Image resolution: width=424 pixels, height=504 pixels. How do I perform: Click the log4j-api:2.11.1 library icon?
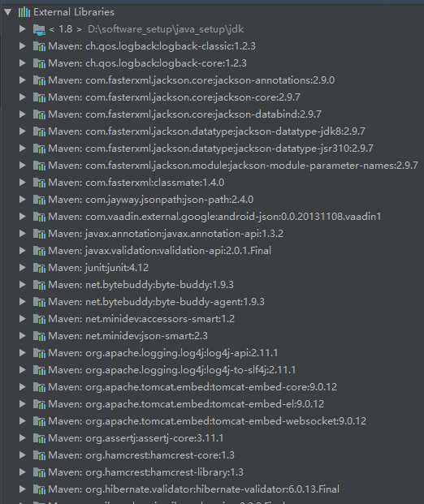point(39,353)
